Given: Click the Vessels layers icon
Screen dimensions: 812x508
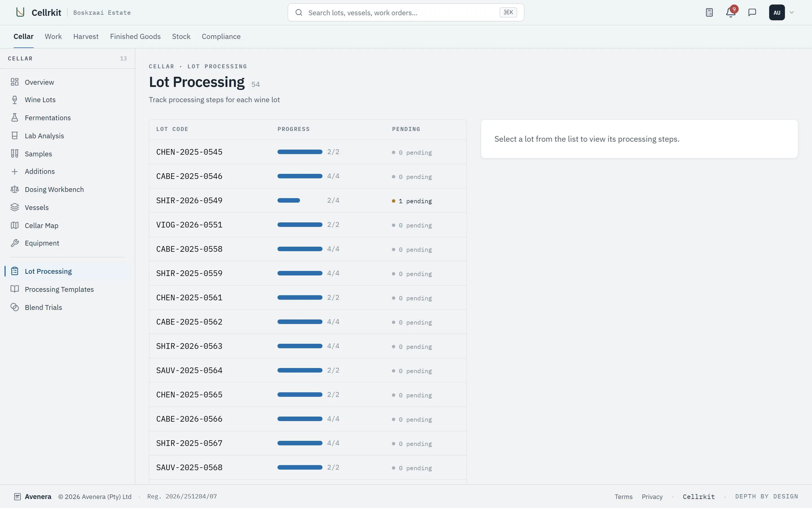Looking at the screenshot, I should (x=14, y=207).
